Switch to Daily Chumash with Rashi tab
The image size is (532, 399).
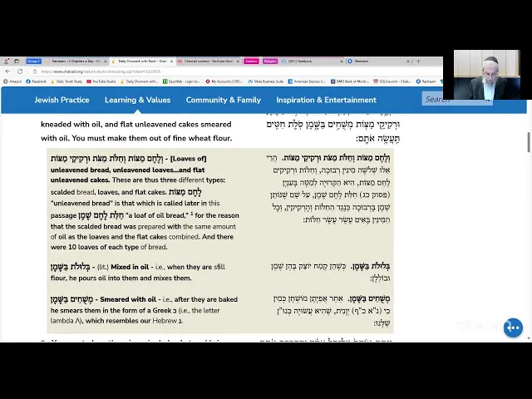tap(142, 62)
